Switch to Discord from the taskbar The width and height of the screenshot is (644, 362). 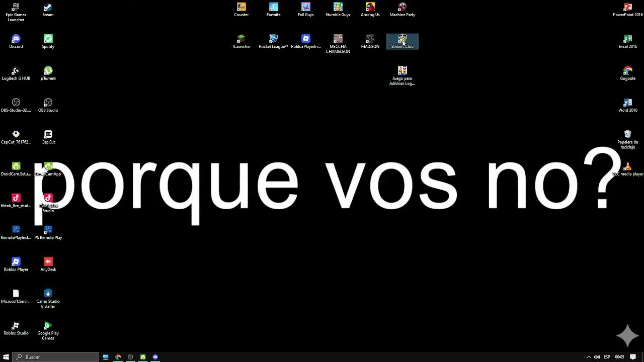coord(155,357)
